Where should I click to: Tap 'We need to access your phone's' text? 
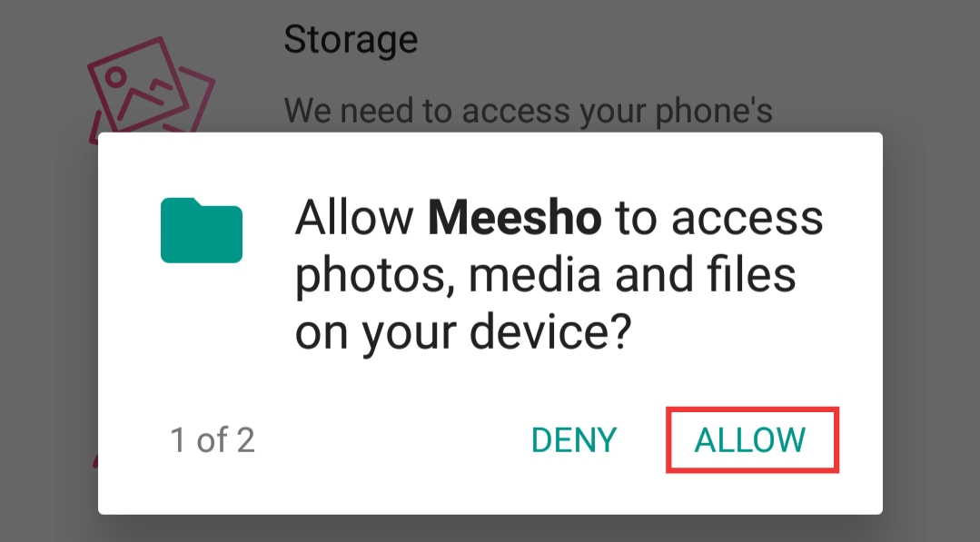pos(528,111)
